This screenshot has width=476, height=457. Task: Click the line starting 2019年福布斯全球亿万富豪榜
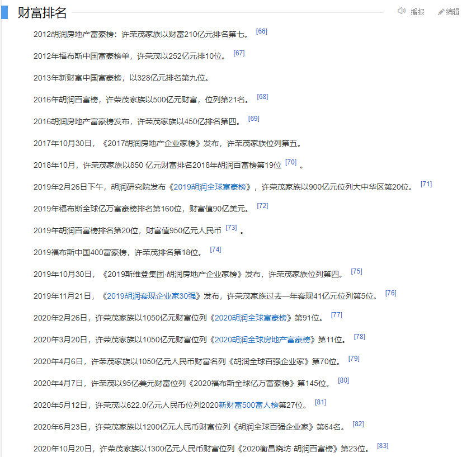(x=142, y=209)
